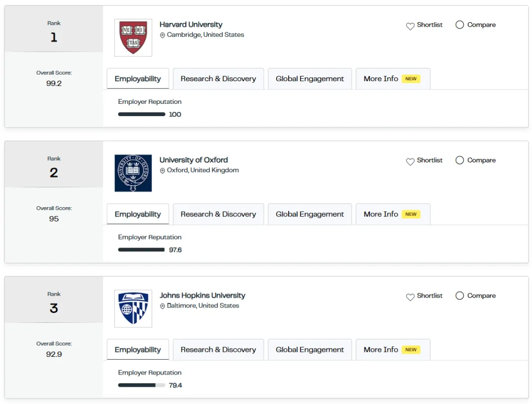Click the heart Shortlist icon for Johns Hopkins
532x404 pixels.
(x=410, y=297)
